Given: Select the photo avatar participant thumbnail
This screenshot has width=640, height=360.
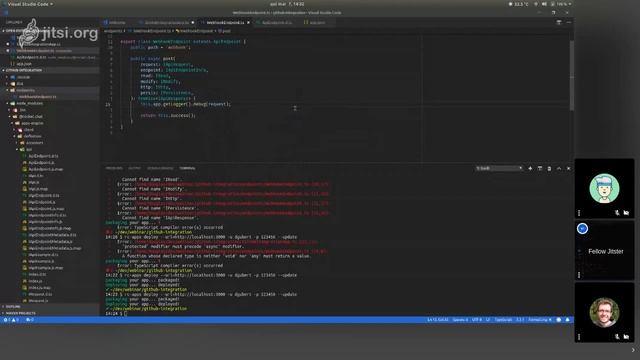Looking at the screenshot, I should pyautogui.click(x=604, y=313).
